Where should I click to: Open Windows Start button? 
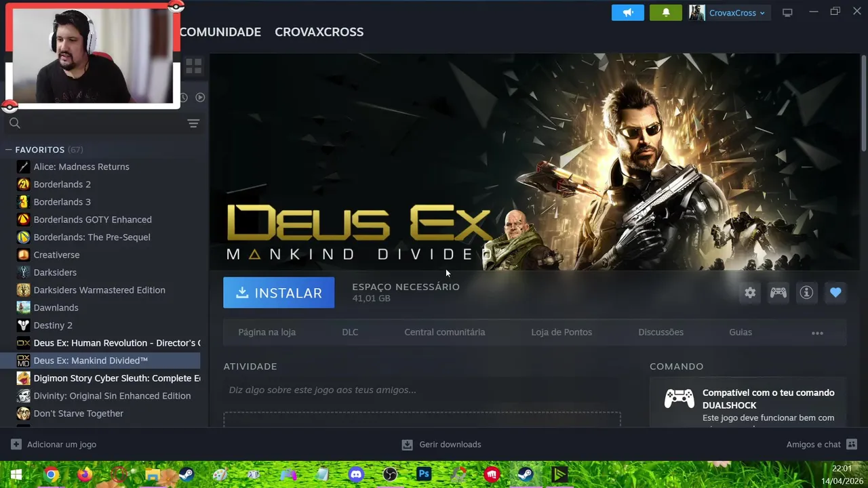(16, 474)
